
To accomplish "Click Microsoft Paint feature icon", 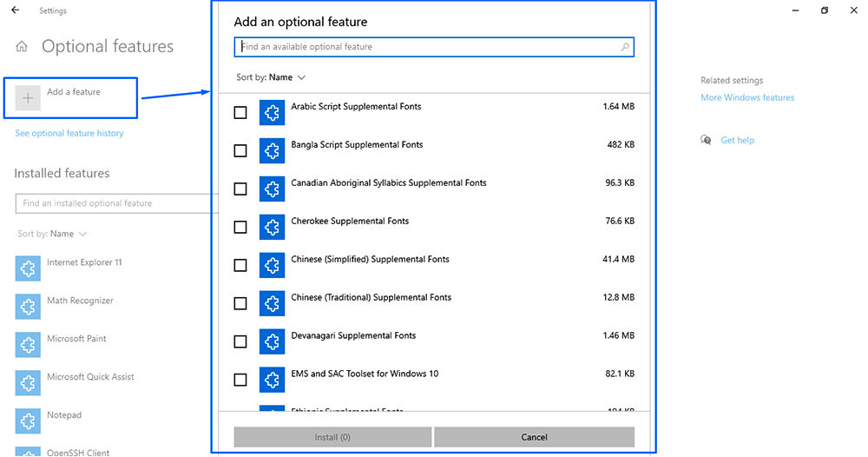I will [28, 345].
